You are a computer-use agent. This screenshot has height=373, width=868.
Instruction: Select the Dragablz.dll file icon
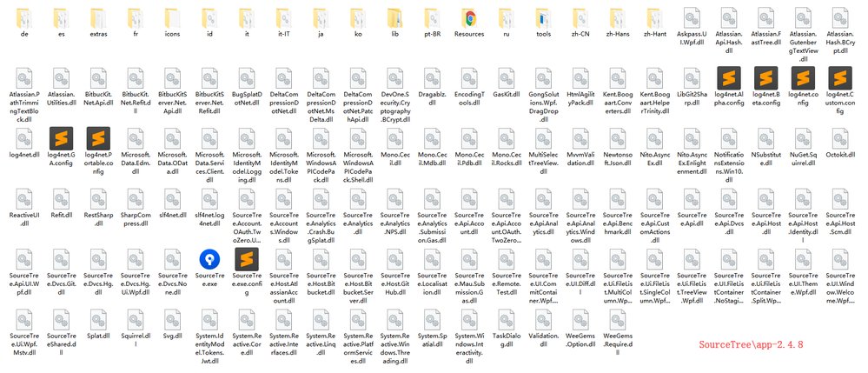point(433,77)
